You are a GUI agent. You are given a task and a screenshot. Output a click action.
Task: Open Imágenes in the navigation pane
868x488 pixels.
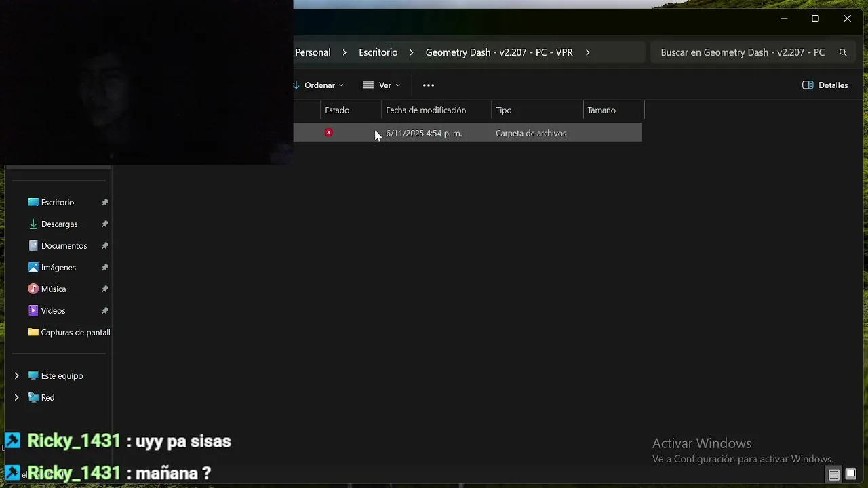(58, 267)
